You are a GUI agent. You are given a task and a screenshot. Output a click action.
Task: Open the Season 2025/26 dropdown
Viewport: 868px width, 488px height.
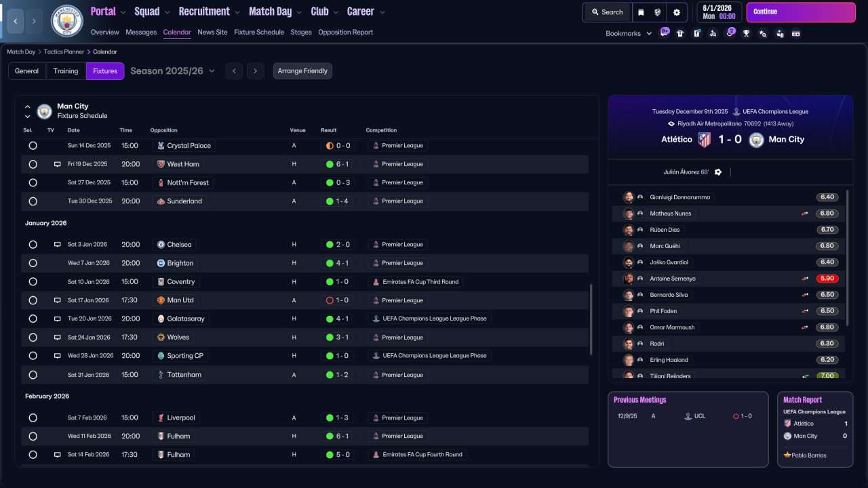pos(172,71)
